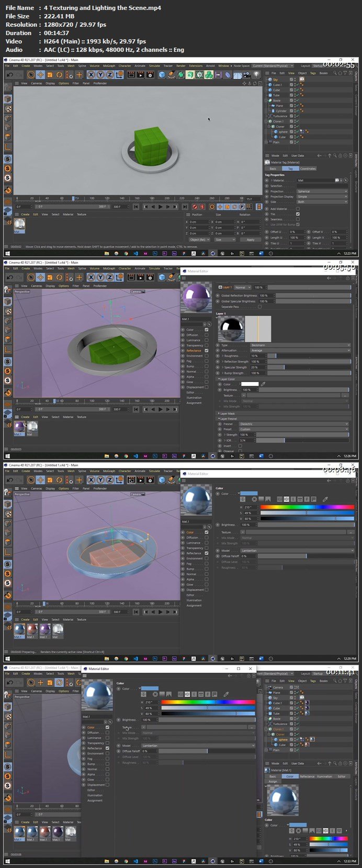Switch to Basic tab in 00:02:55 frame
This screenshot has width=362, height=868.
273,169
